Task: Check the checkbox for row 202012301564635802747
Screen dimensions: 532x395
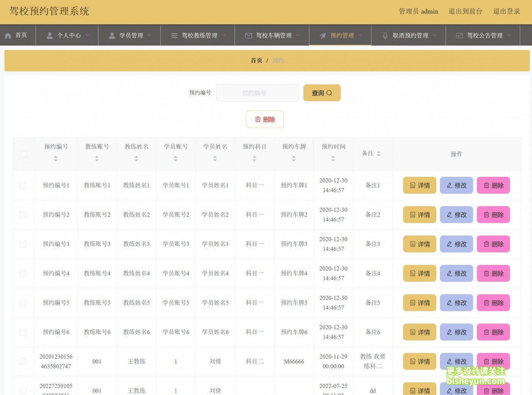Action: pos(23,362)
